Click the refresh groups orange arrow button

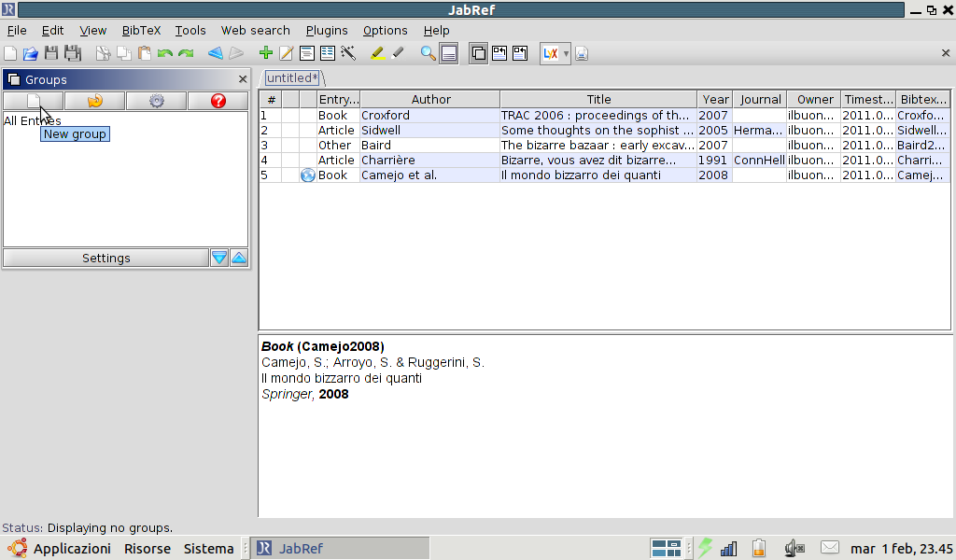(95, 101)
